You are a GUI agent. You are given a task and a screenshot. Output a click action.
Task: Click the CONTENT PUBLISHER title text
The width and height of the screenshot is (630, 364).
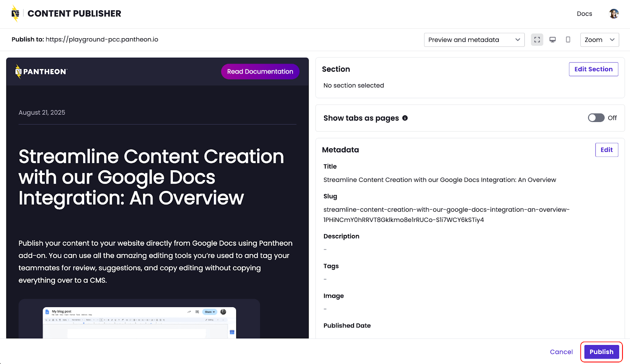click(x=74, y=14)
